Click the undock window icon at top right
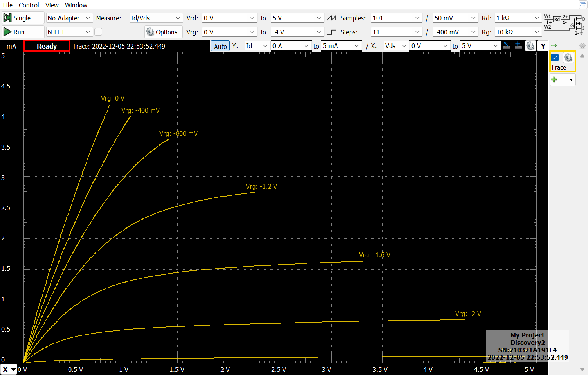The height and width of the screenshot is (375, 588). (x=583, y=5)
